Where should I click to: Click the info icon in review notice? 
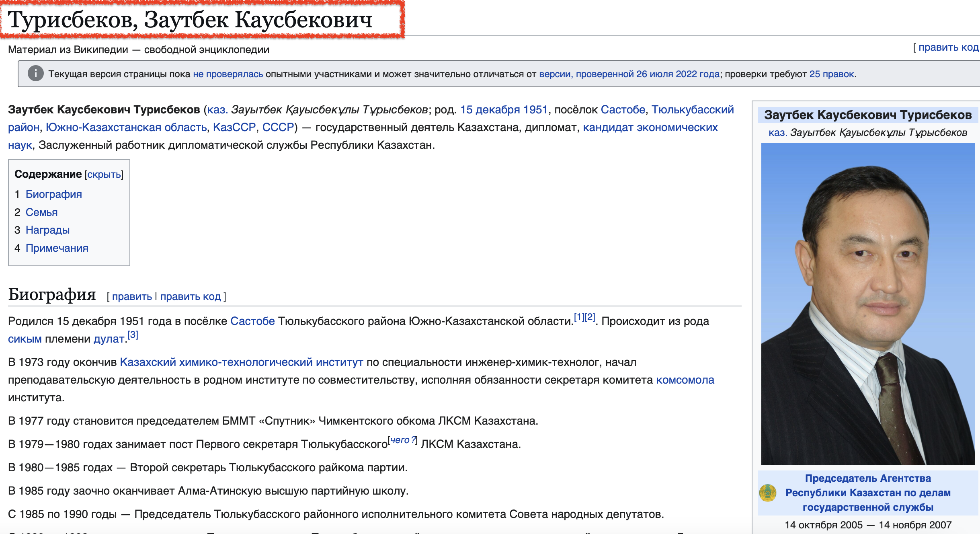35,74
